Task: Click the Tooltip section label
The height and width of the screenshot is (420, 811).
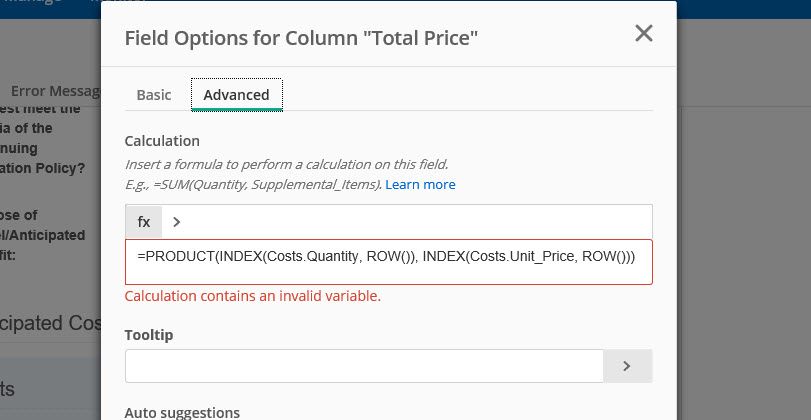Action: click(x=149, y=335)
